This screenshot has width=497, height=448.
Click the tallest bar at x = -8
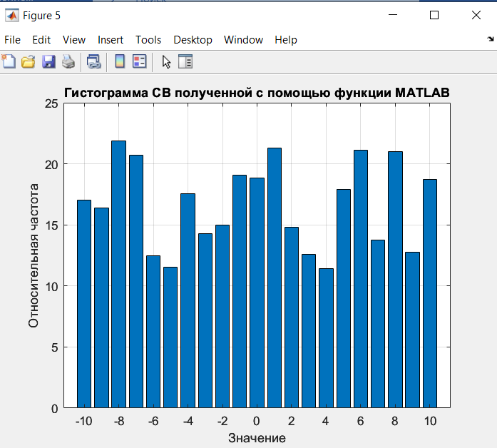click(119, 274)
